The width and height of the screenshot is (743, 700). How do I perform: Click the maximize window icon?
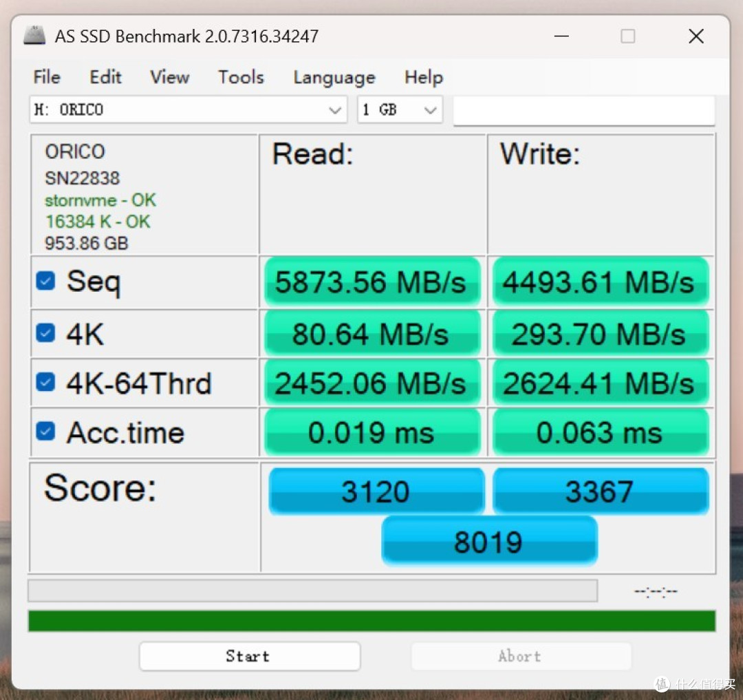point(628,36)
